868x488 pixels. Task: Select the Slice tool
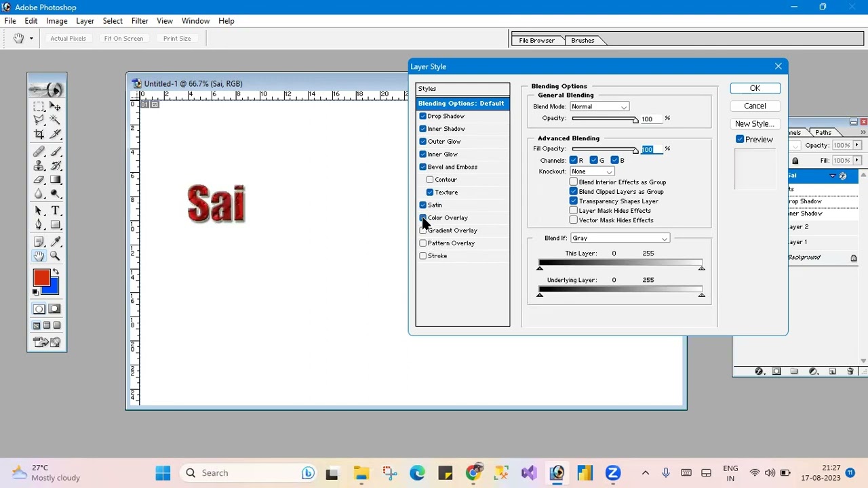(55, 134)
